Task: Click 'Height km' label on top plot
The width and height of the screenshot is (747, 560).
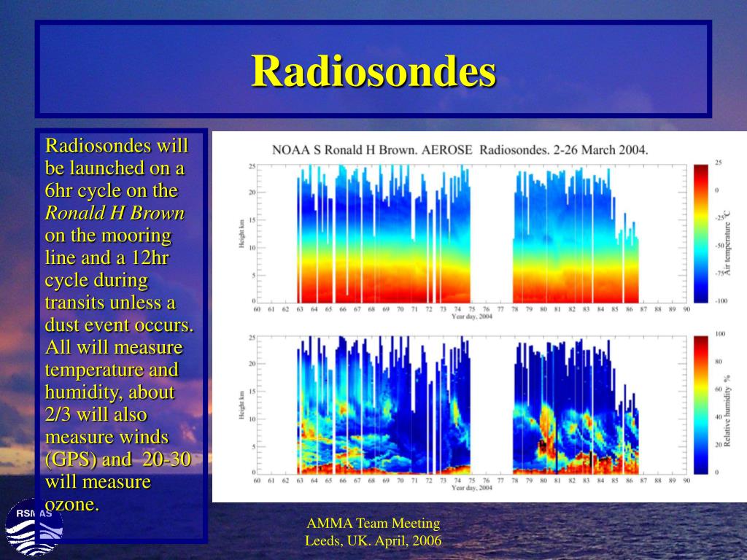Action: click(x=241, y=234)
